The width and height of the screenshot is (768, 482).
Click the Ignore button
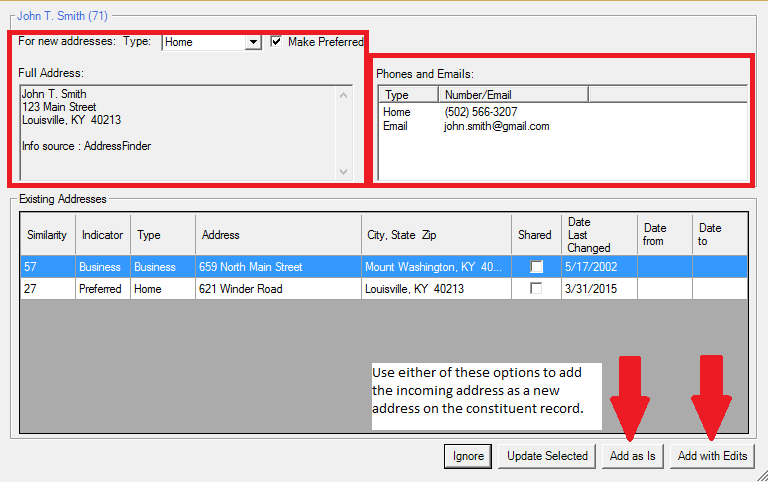[x=468, y=456]
